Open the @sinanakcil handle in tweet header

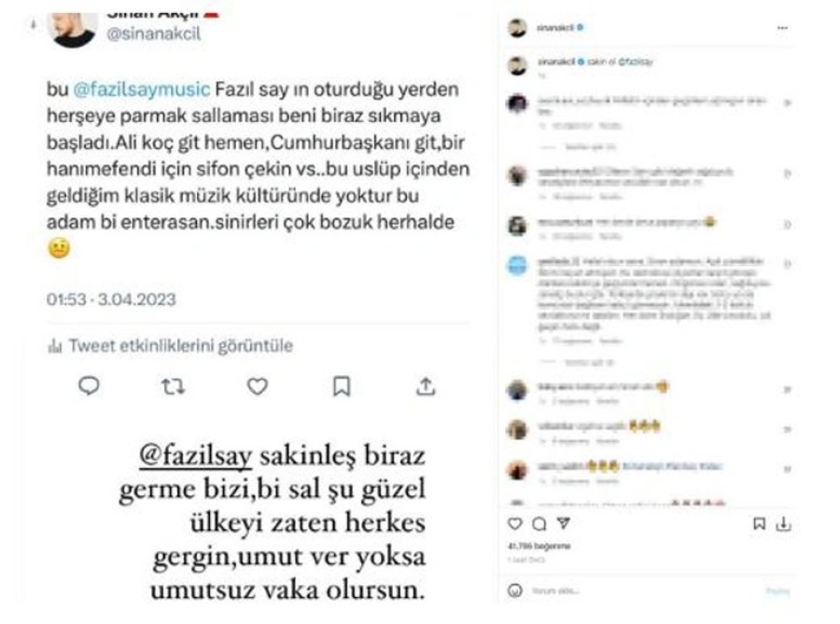tap(153, 34)
